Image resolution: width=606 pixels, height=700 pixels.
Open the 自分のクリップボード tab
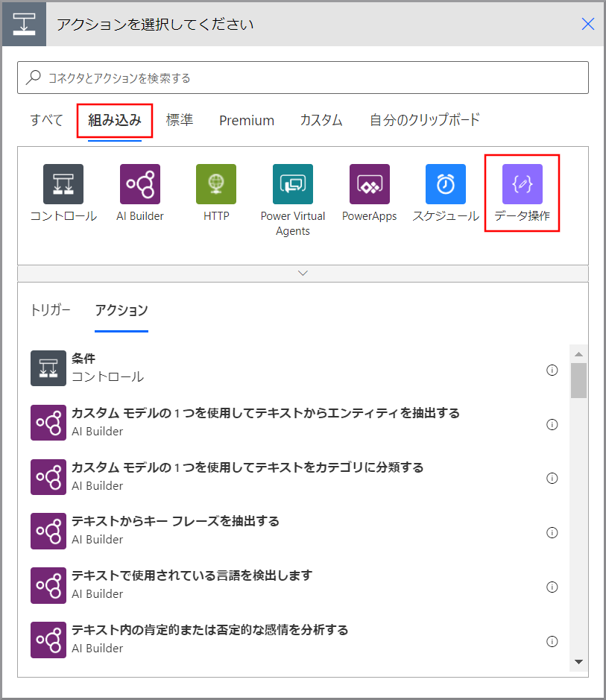pos(425,120)
